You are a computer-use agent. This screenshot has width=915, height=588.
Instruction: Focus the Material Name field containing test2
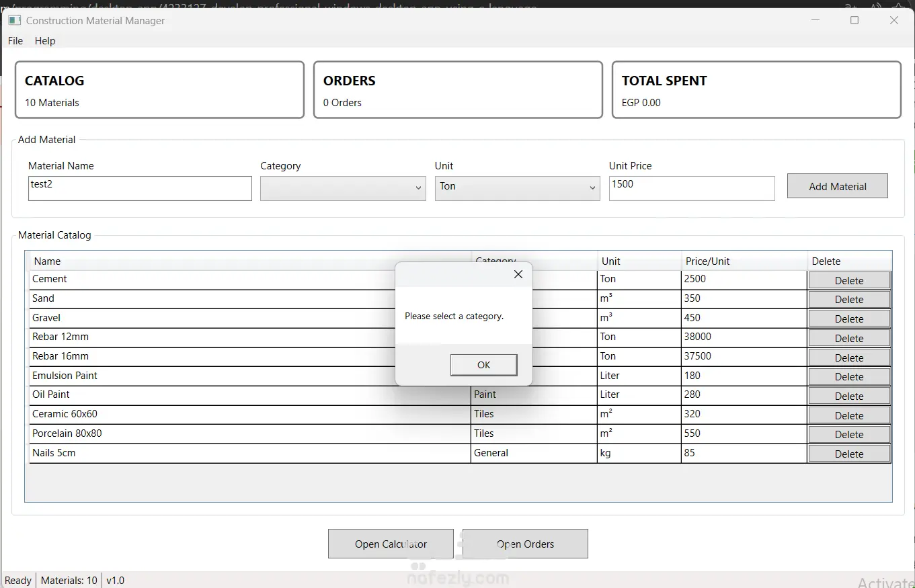[140, 188]
